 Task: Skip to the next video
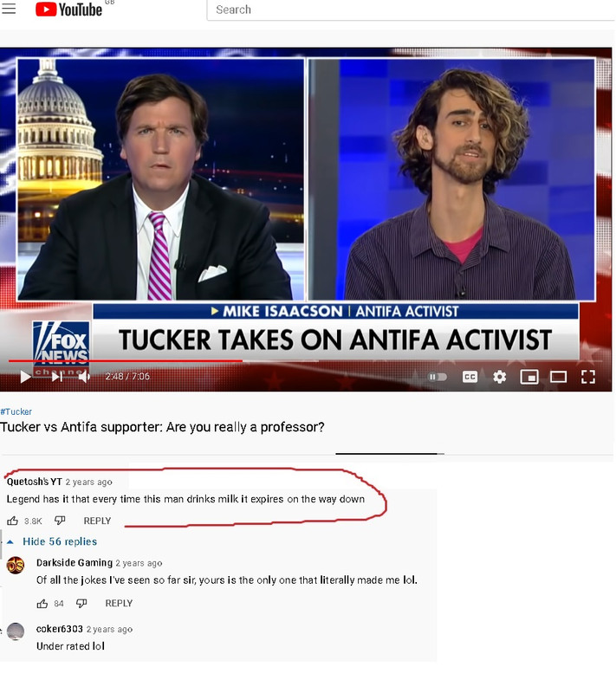point(57,377)
